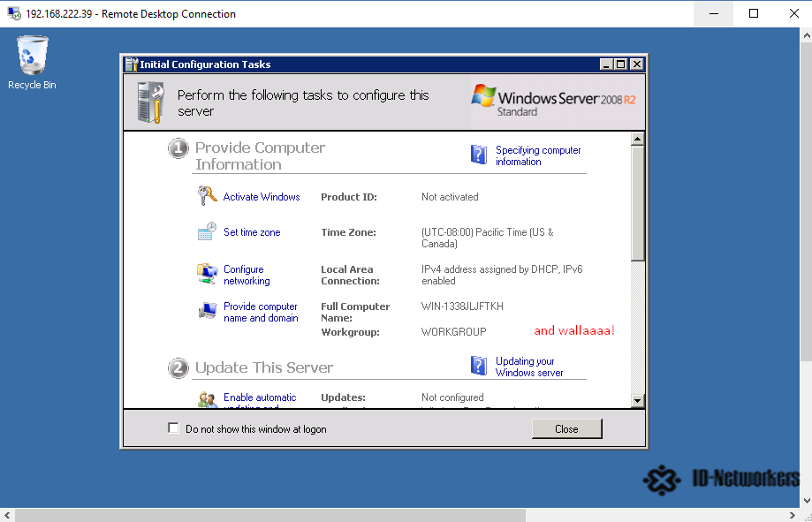Screen dimensions: 812x522
Task: Minimize the Remote Desktop Connection window
Action: point(714,13)
